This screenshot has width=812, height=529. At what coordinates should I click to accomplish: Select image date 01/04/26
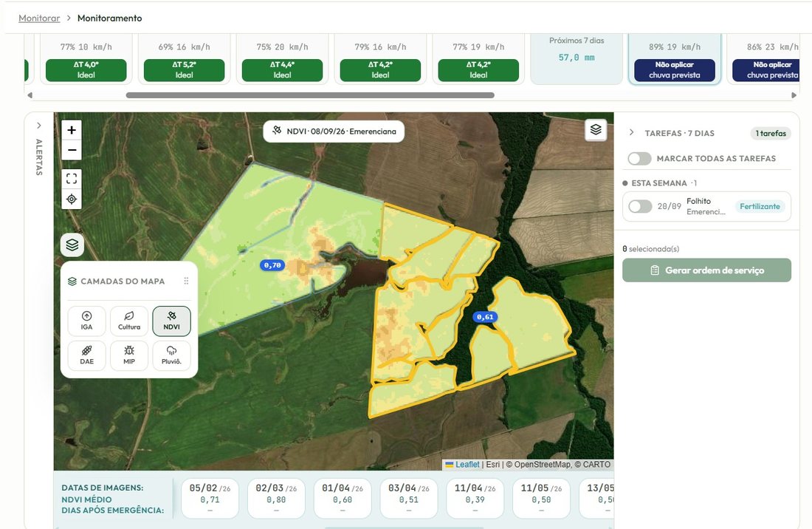[343, 499]
